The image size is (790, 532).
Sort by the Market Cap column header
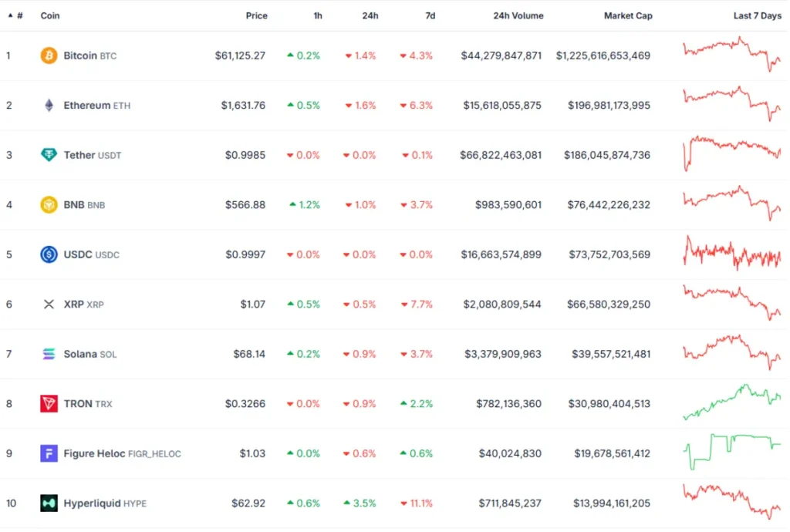point(628,15)
